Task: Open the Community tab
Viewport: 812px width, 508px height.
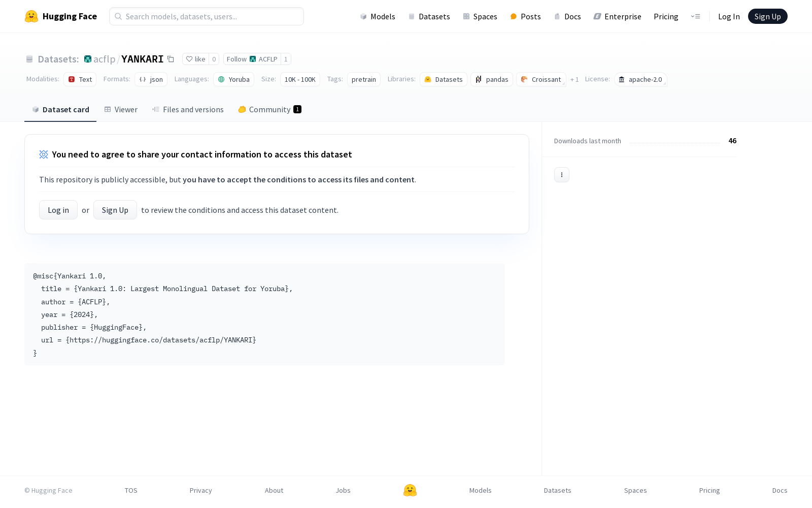Action: [269, 109]
